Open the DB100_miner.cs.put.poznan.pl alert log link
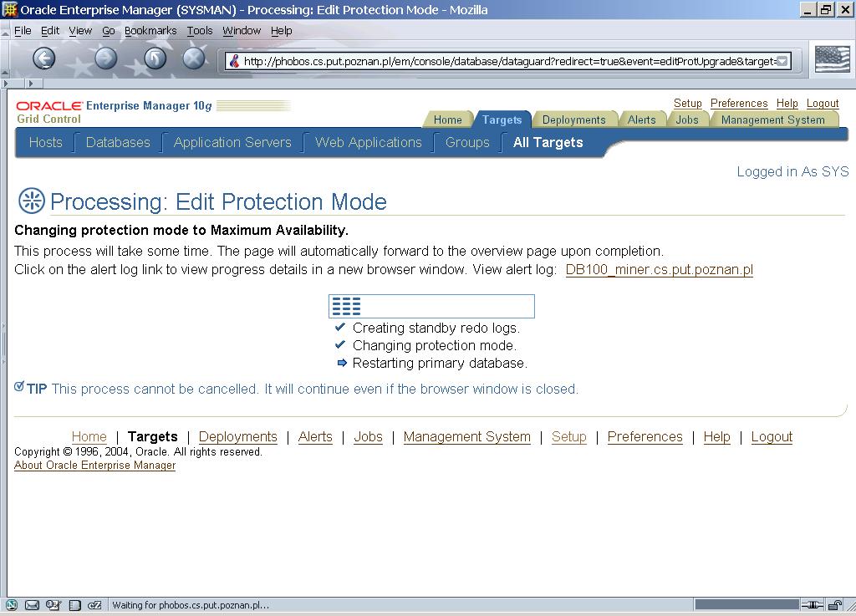The image size is (856, 616). pyautogui.click(x=659, y=269)
